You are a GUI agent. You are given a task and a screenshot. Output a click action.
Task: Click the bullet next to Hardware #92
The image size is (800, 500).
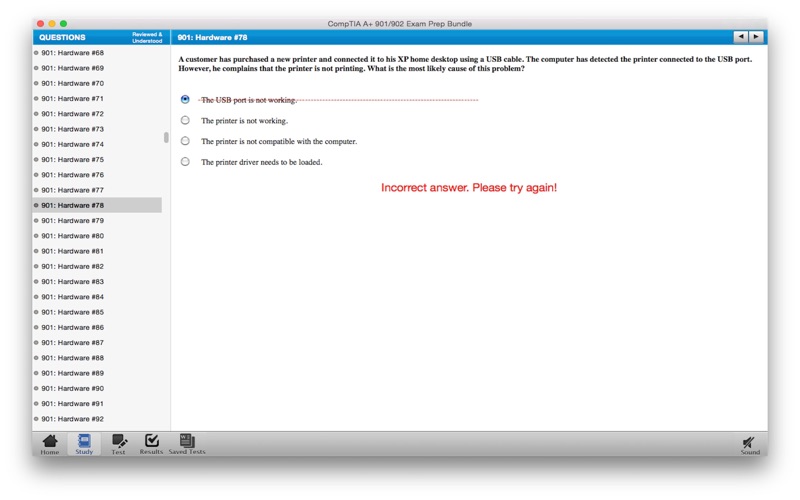(x=36, y=419)
